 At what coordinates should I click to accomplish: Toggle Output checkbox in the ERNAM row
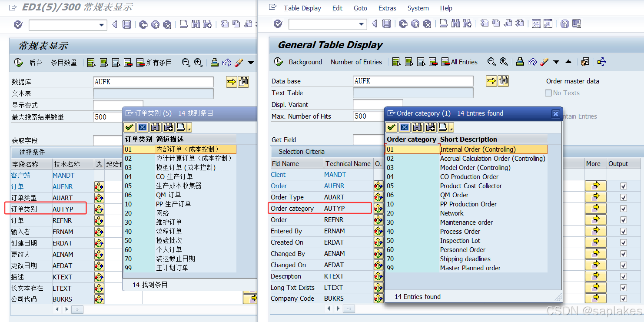(624, 231)
